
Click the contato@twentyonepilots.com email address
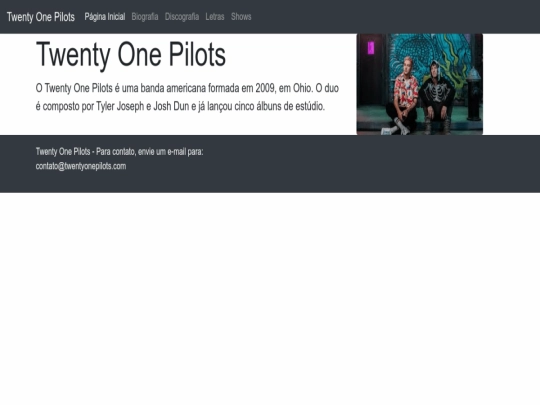pyautogui.click(x=81, y=166)
